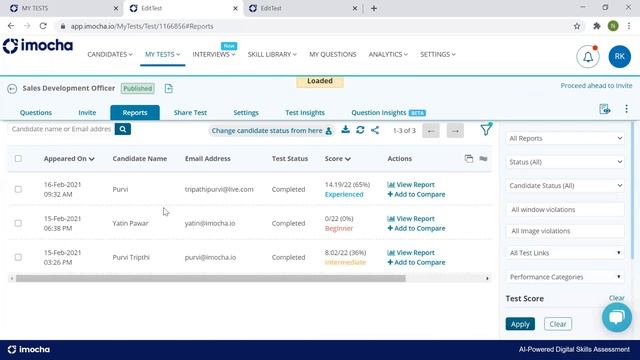Open the SETTINGS top menu
The height and width of the screenshot is (360, 640).
[438, 54]
